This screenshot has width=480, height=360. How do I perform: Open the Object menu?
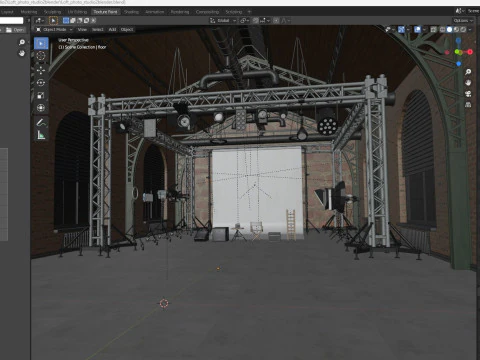[127, 30]
